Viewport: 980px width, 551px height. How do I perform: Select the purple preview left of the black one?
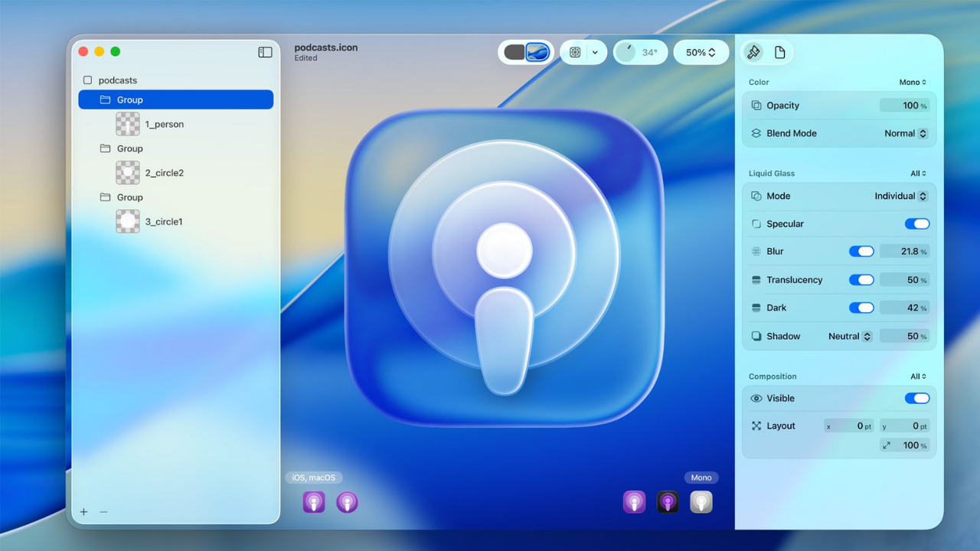point(634,502)
